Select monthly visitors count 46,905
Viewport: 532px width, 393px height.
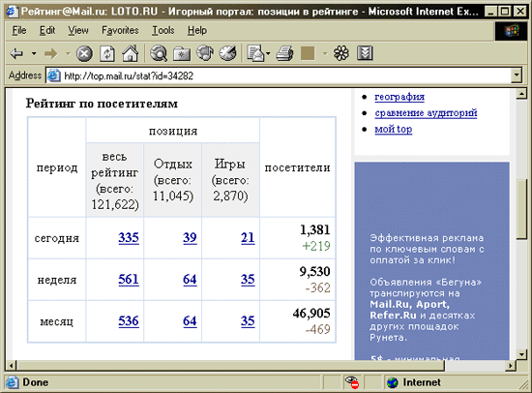point(311,314)
